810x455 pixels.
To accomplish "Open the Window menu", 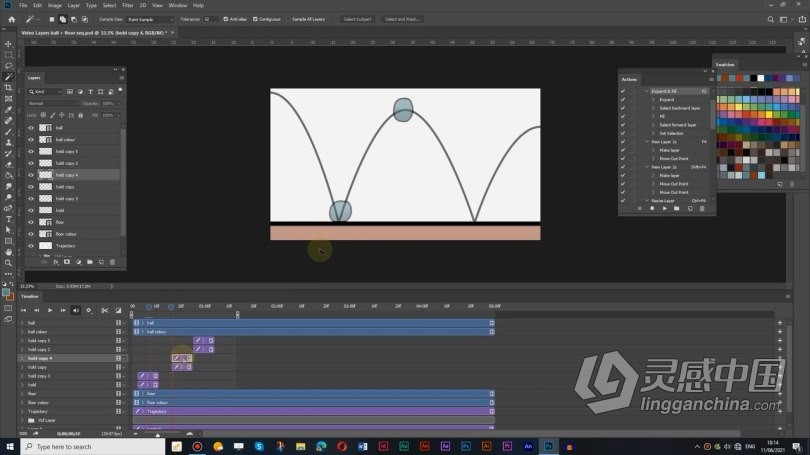I will 178,5.
